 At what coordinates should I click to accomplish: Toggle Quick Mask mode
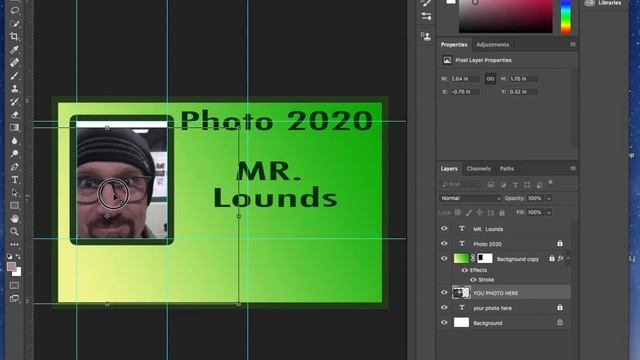coord(15,285)
